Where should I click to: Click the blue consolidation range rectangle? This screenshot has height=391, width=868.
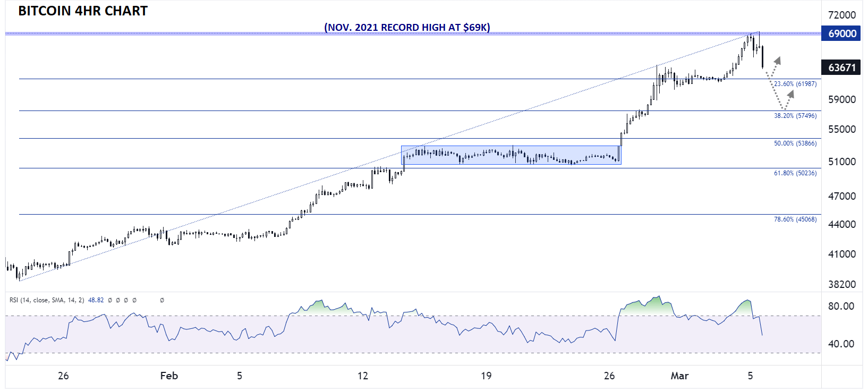click(x=511, y=155)
